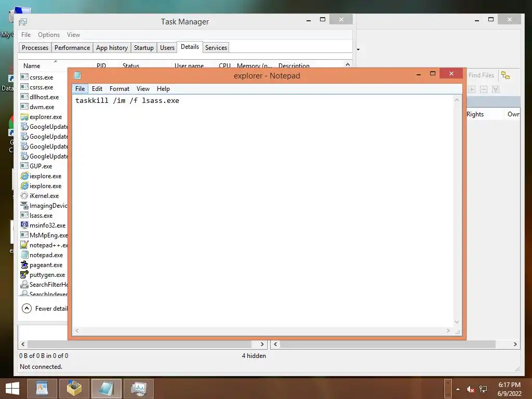The width and height of the screenshot is (532, 399).
Task: Open the Notepad taskbar icon
Action: pos(106,389)
